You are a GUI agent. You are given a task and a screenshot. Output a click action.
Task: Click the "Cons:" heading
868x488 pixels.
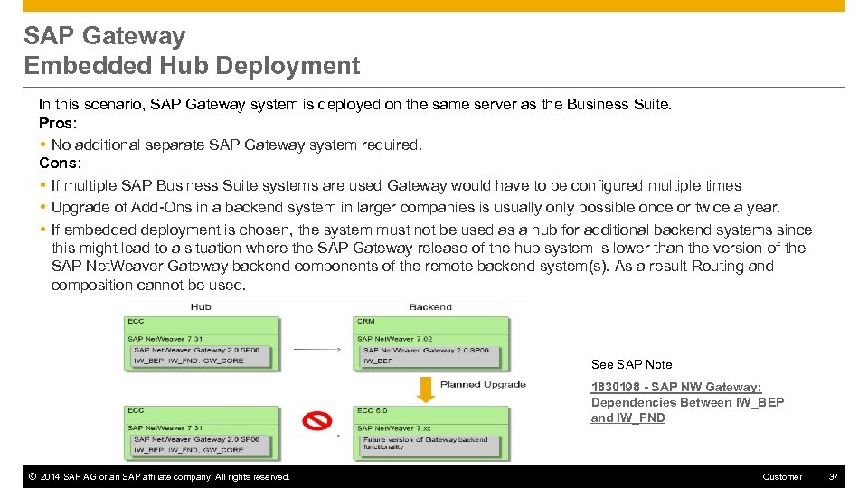[x=61, y=164]
